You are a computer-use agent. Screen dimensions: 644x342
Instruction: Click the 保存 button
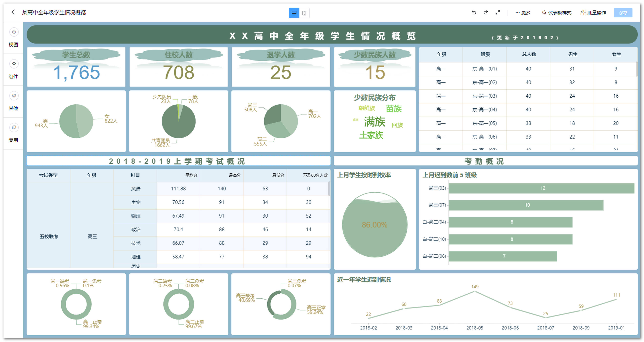[623, 13]
